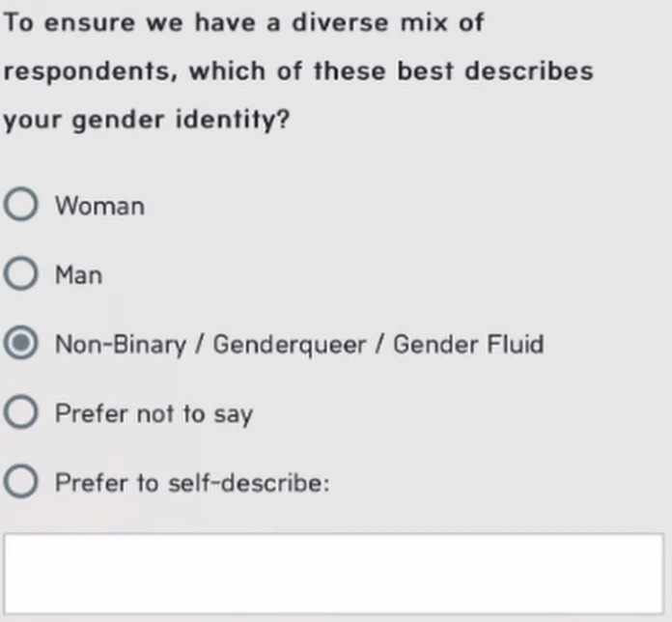Click the "Man" option label
This screenshot has height=622, width=672.
(x=78, y=275)
